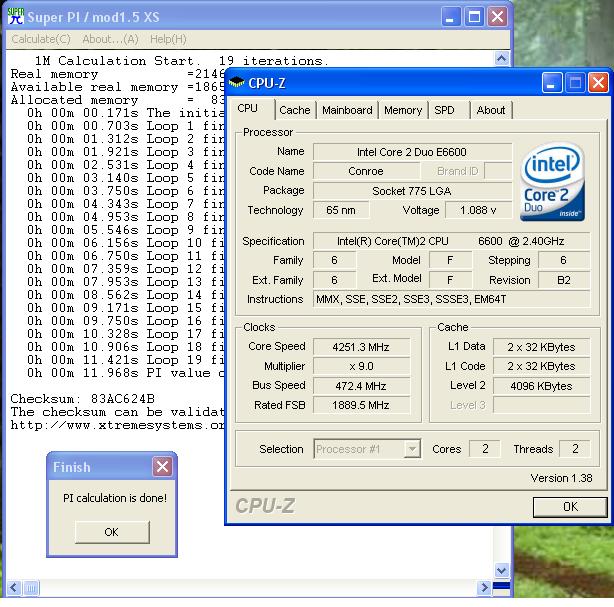Minimize the CPU-Z window
The image size is (614, 607).
pyautogui.click(x=549, y=82)
